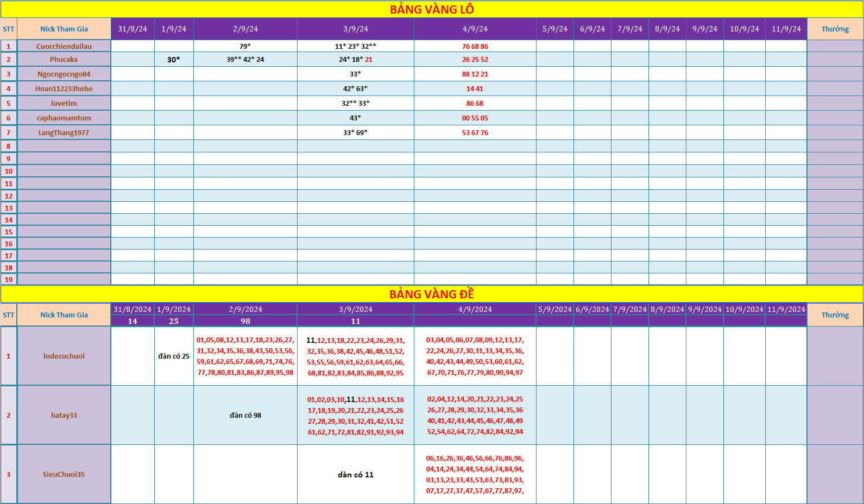Select the 3/9/24 column header
Viewport: 864px width, 504px height.
coord(356,29)
